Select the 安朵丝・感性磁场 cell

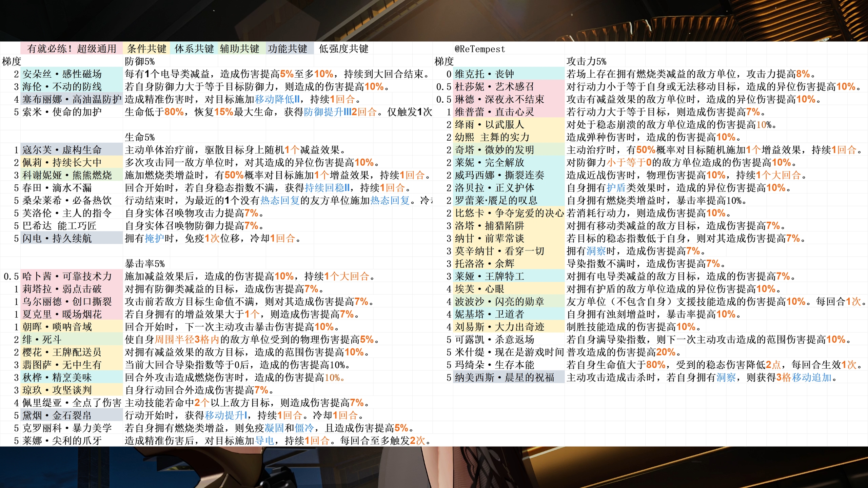pos(71,74)
